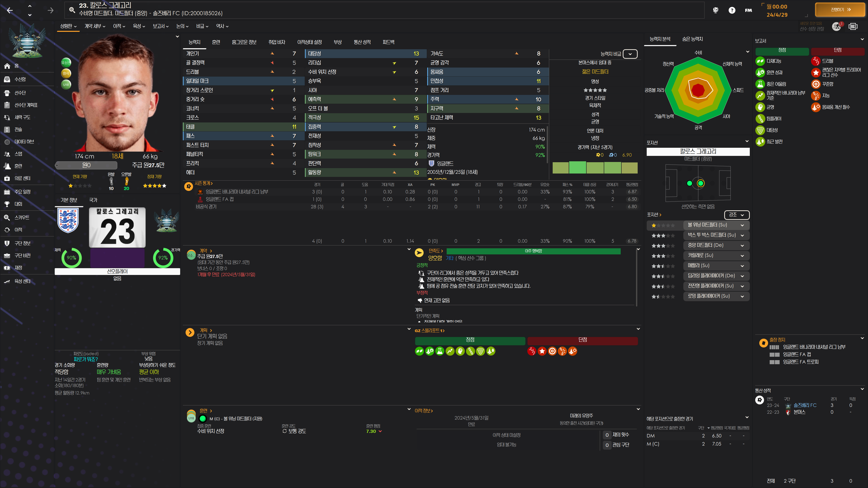Open the 시즌 통계 link

point(203,183)
